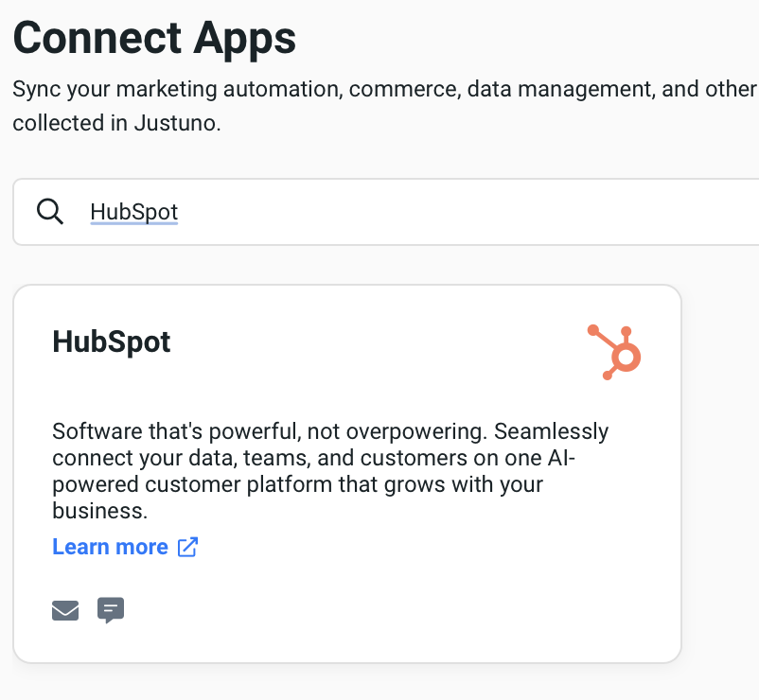The image size is (759, 700).
Task: Open the Learn more link
Action: point(110,547)
